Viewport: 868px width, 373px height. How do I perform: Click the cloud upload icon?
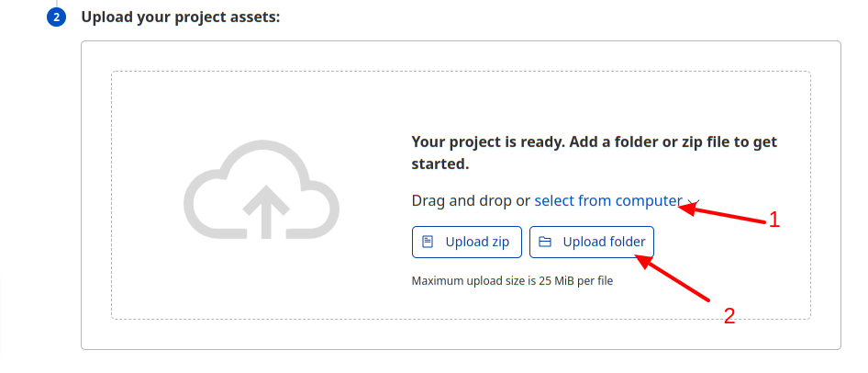[262, 190]
